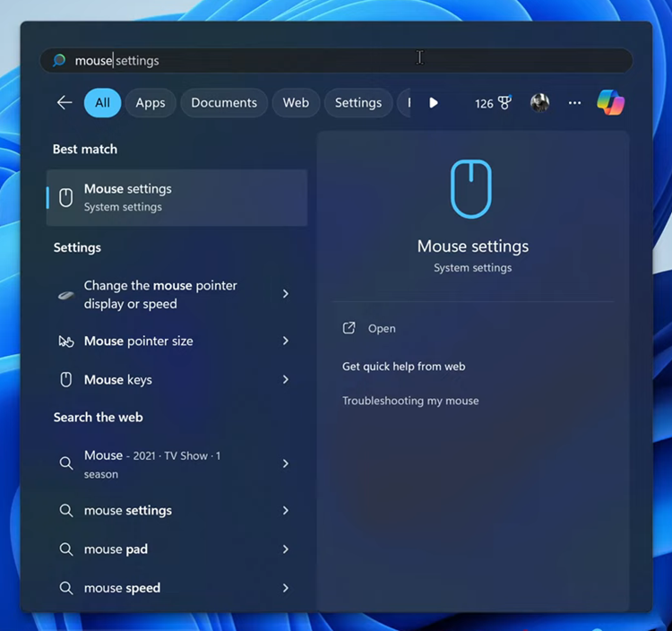The width and height of the screenshot is (672, 631).
Task: Click the mouse icon in Best match result
Action: point(66,198)
